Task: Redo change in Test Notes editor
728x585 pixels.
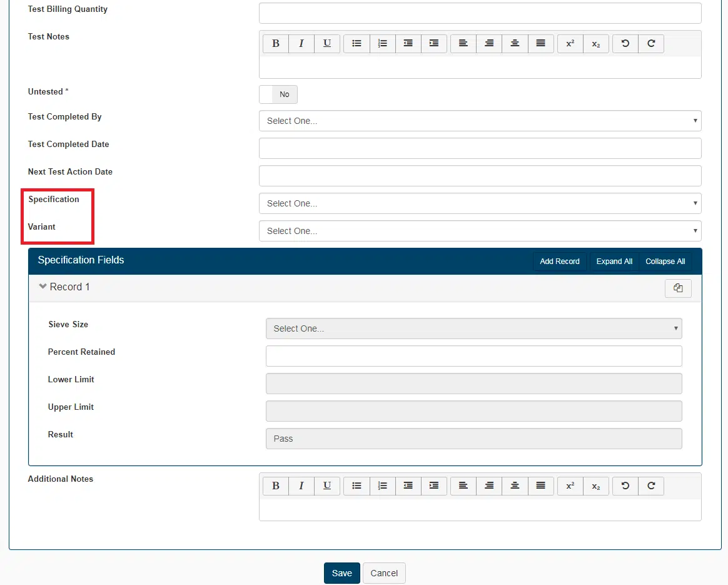Action: (651, 44)
